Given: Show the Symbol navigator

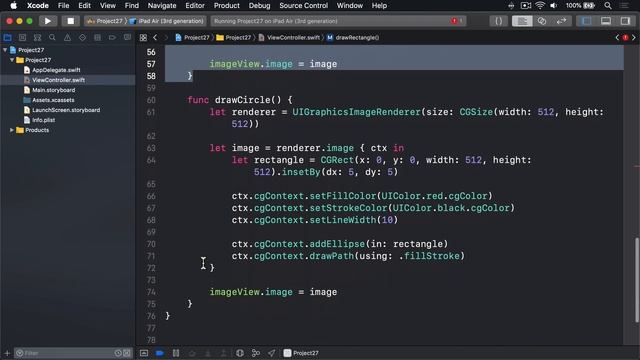Looking at the screenshot, I should point(38,38).
